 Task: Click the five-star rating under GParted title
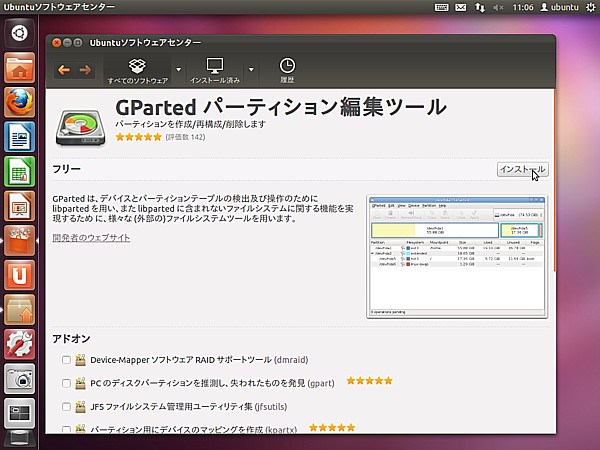coord(139,137)
